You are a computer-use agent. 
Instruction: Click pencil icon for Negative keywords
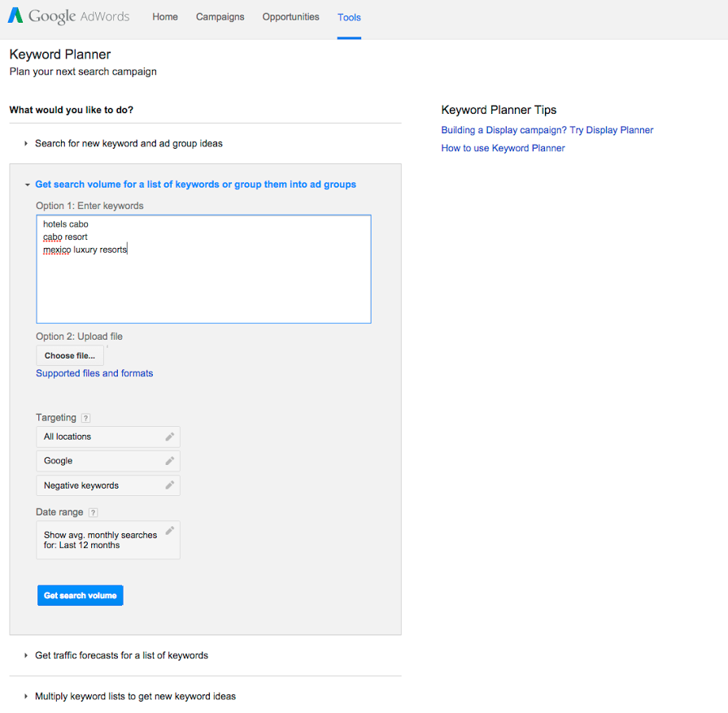point(169,485)
